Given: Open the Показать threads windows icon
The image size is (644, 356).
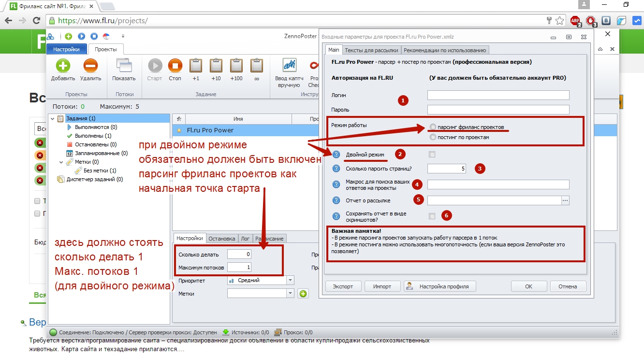Looking at the screenshot, I should click(124, 66).
